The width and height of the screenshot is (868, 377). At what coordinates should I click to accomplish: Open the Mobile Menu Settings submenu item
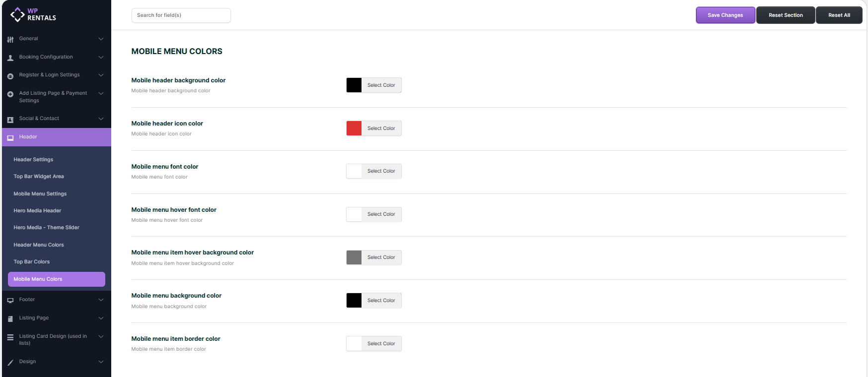(40, 194)
